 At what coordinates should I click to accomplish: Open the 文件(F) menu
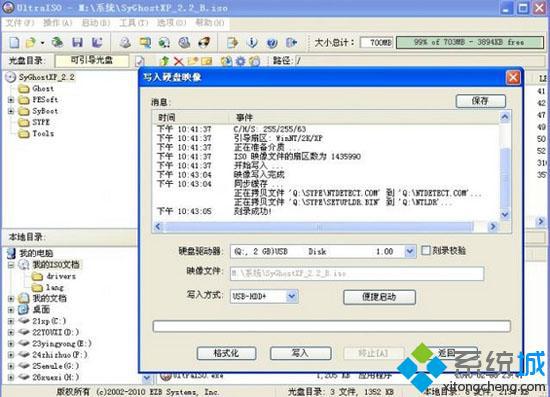[20, 23]
